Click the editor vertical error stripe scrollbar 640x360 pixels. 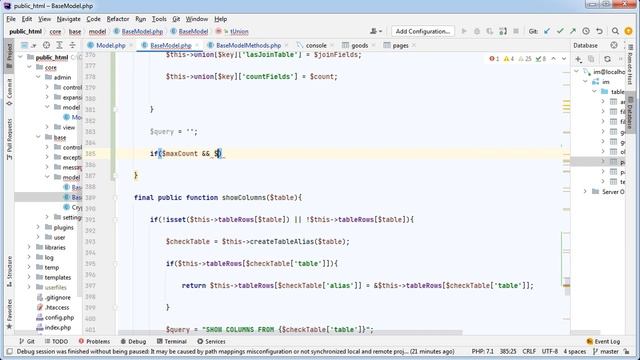tap(566, 192)
